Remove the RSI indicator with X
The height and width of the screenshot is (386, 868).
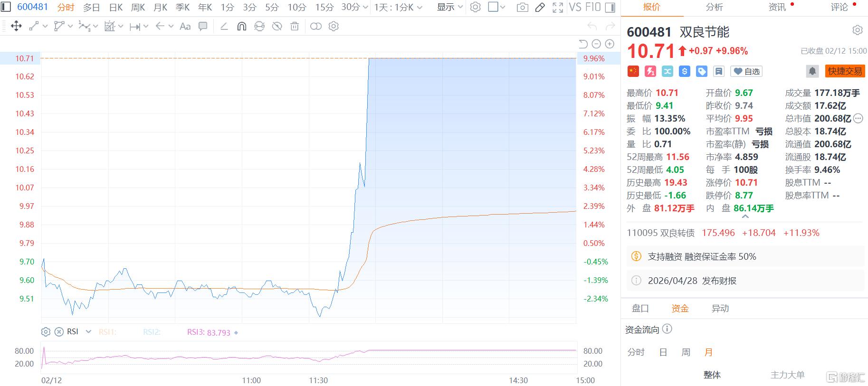(59, 332)
